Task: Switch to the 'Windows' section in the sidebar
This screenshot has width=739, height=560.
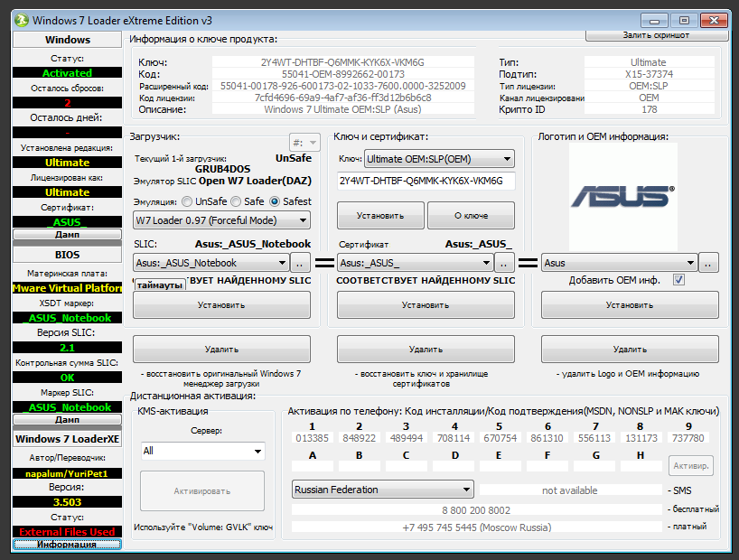Action: 66,39
